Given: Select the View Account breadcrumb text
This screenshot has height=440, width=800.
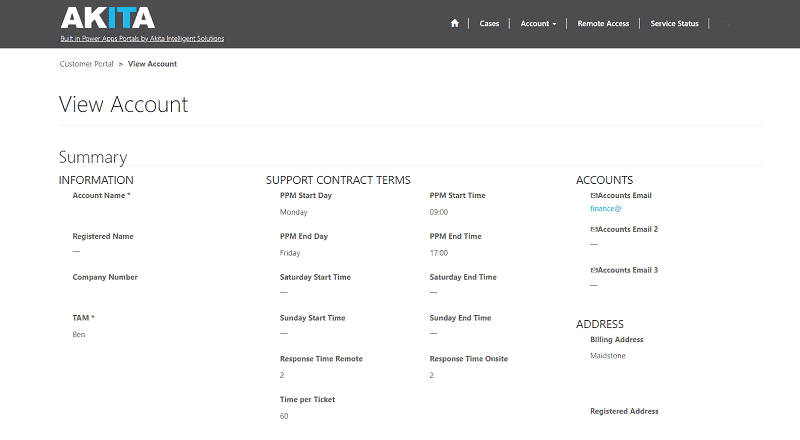Looking at the screenshot, I should 152,64.
